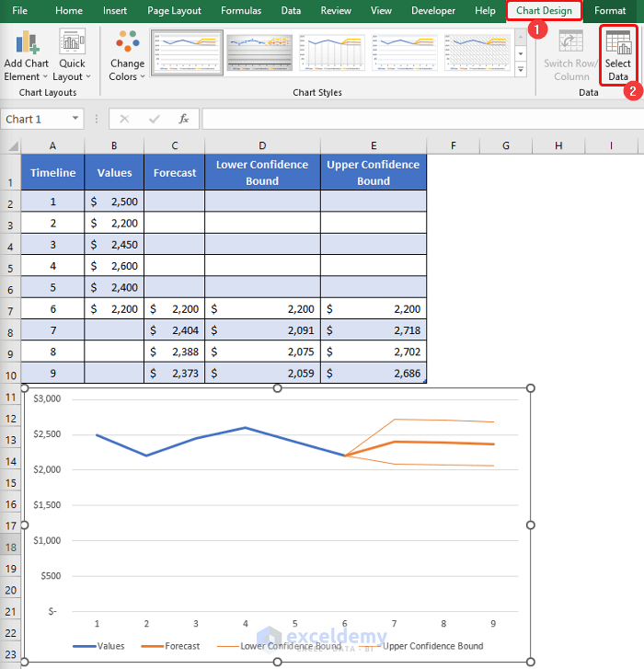Open the File menu
Screen dimensions: 644x669
[19, 11]
